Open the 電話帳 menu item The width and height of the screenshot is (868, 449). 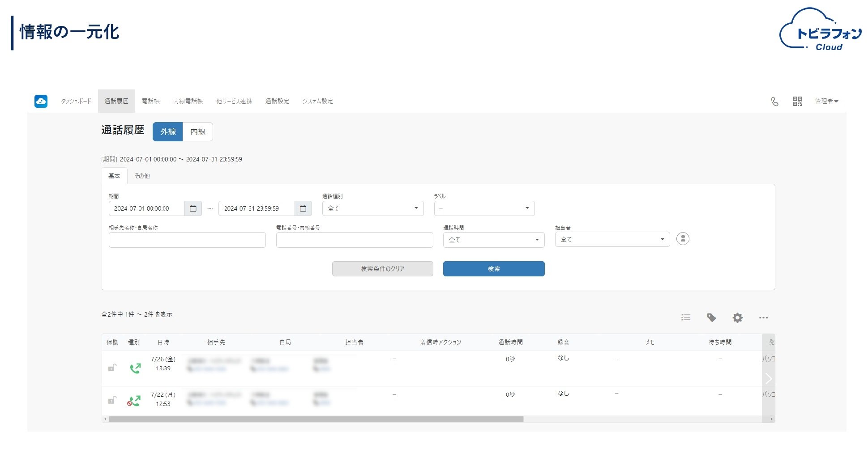click(x=150, y=101)
